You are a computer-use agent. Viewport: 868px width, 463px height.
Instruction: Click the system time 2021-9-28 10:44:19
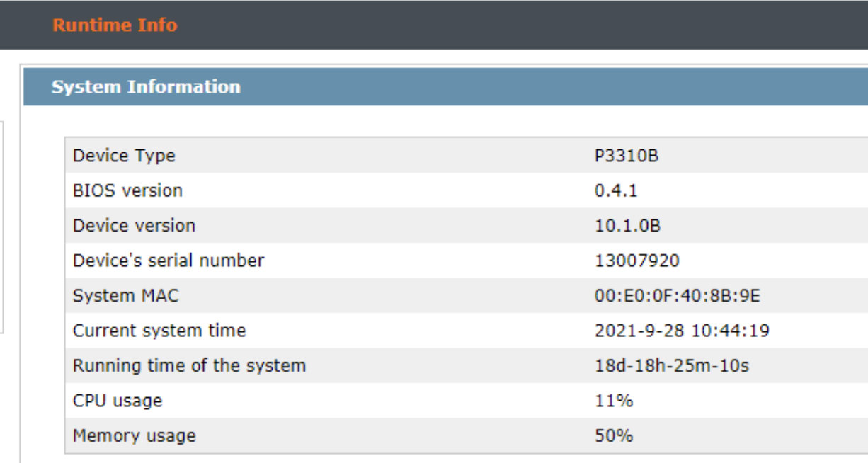(x=682, y=331)
